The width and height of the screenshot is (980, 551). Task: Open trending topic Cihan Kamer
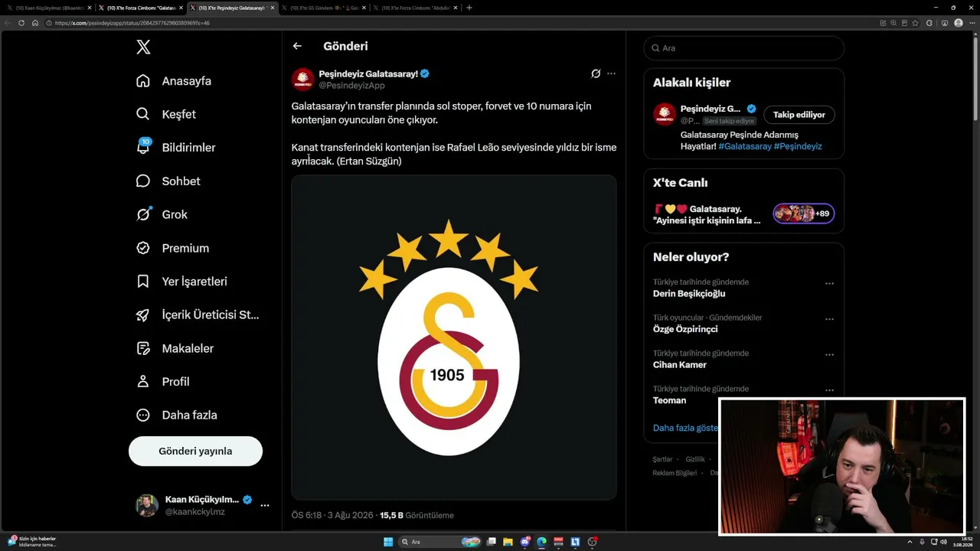pyautogui.click(x=680, y=365)
